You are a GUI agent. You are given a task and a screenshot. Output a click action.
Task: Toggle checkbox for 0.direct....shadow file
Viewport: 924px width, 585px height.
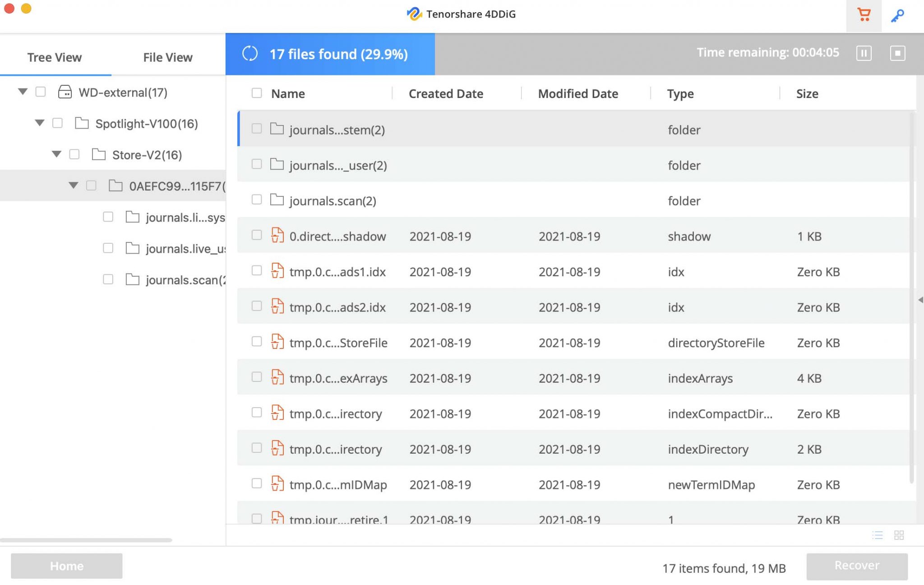[256, 235]
